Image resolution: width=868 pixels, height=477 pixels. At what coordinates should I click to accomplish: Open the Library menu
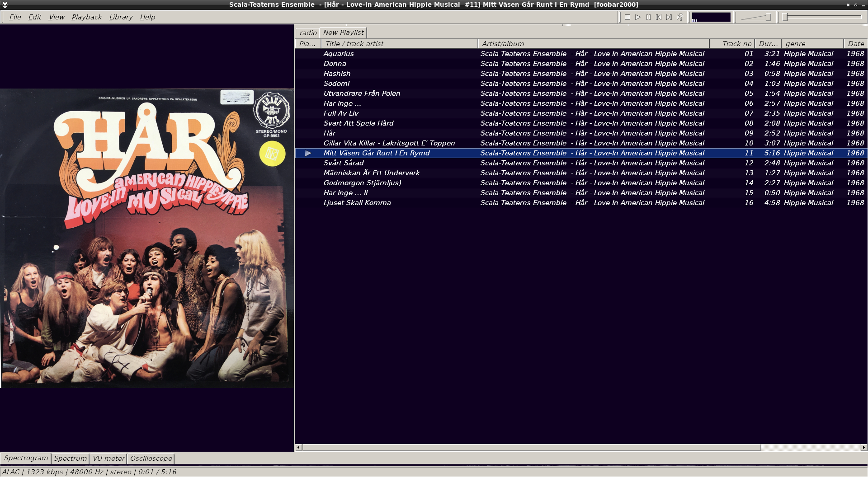(121, 17)
